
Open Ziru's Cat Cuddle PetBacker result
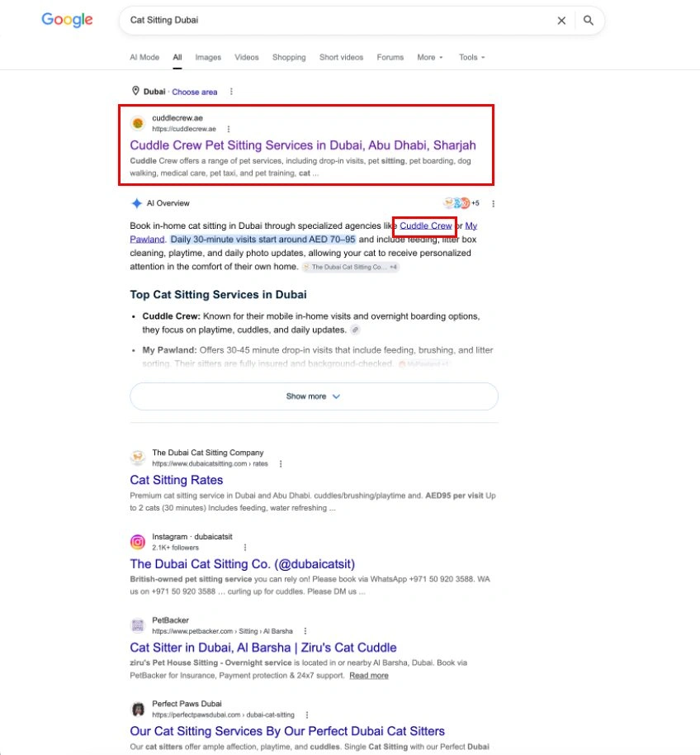pos(263,647)
